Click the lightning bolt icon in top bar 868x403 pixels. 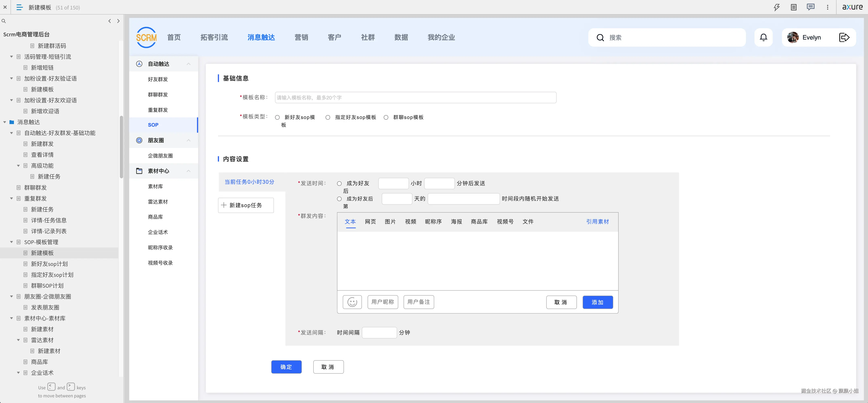777,7
